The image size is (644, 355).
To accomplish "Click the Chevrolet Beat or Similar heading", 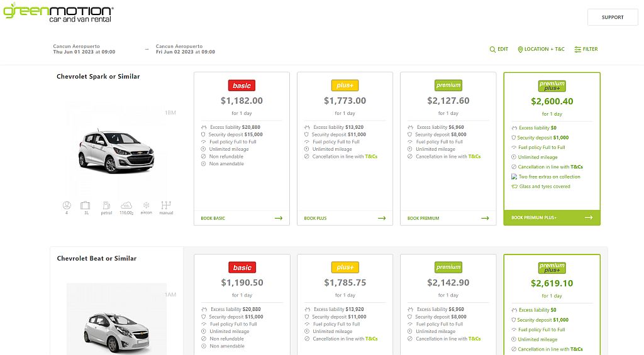I will [96, 259].
